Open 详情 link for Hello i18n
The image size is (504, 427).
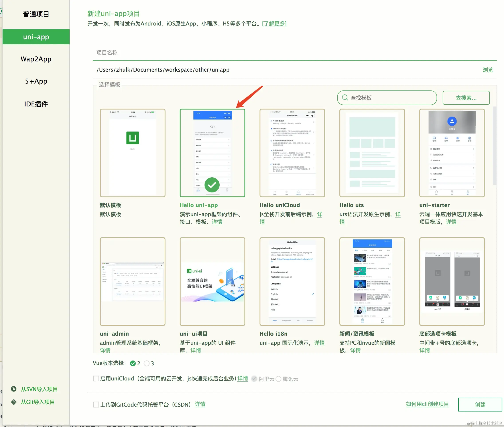click(x=319, y=343)
